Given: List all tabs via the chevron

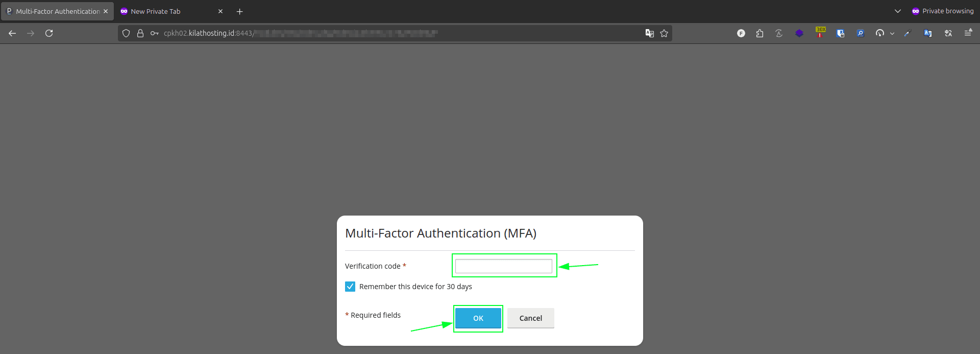Looking at the screenshot, I should 898,11.
